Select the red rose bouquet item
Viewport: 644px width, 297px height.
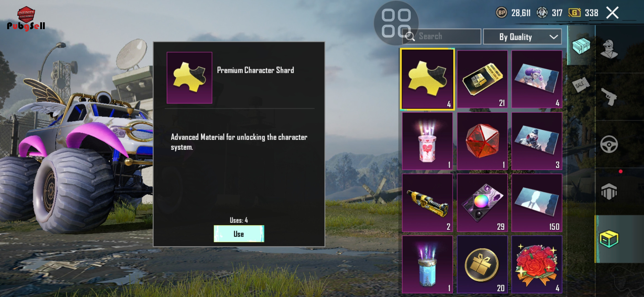point(537,264)
